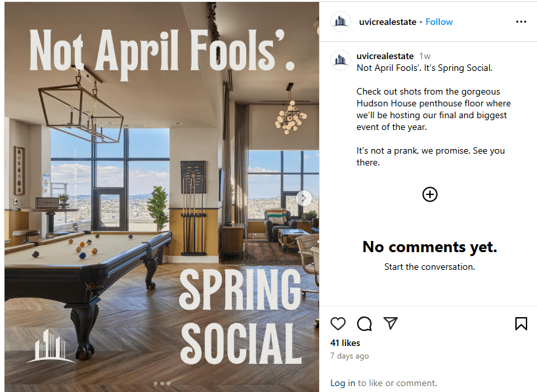Load more comments plus circle icon
Image resolution: width=537 pixels, height=392 pixels.
tap(429, 194)
